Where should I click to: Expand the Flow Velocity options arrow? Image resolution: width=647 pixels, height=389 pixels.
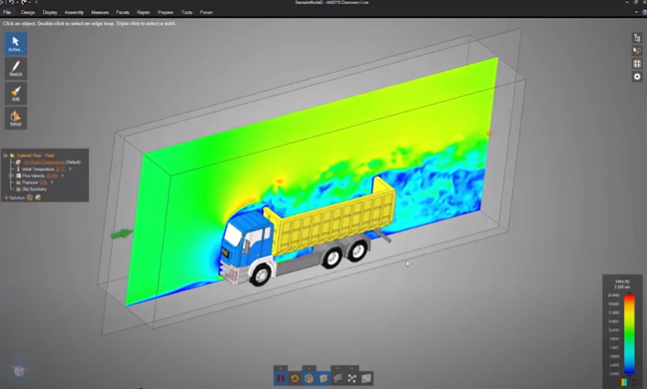(62, 176)
